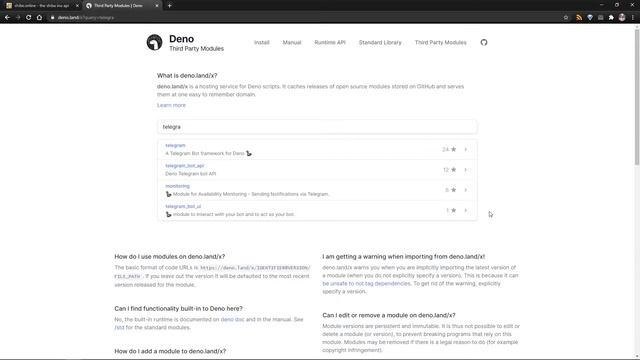The image size is (640, 360).
Task: Open the Runtime API menu item
Action: (330, 42)
